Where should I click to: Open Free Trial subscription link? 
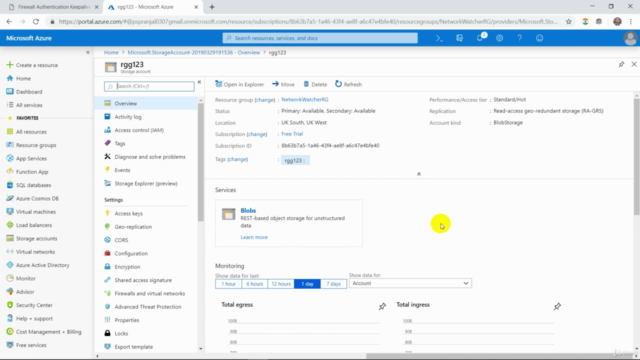[x=292, y=134]
